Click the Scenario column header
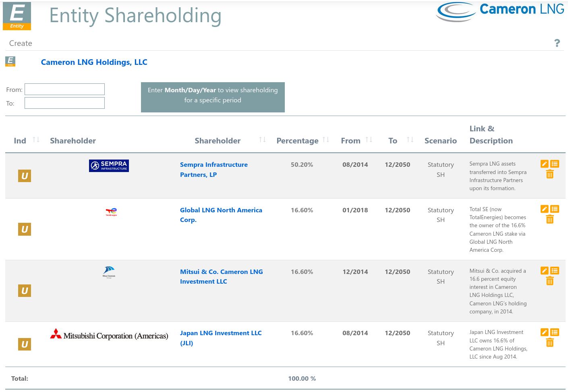 pyautogui.click(x=440, y=141)
